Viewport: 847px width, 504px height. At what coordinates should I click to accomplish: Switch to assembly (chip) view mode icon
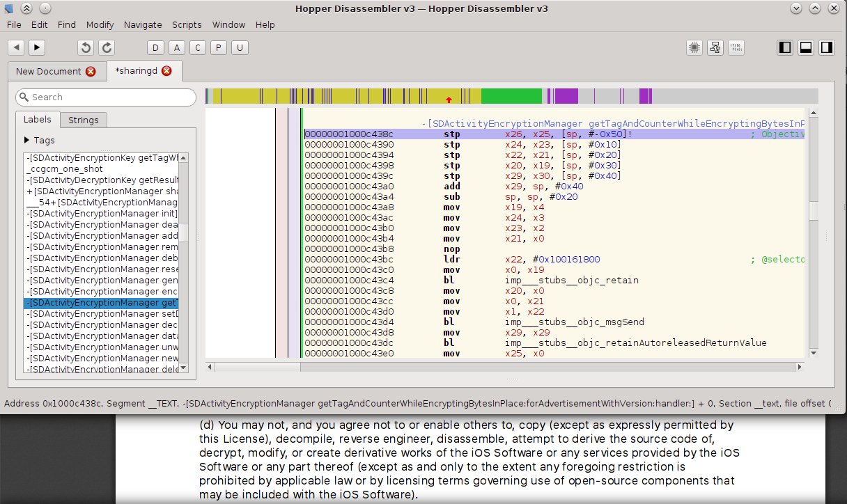(694, 47)
